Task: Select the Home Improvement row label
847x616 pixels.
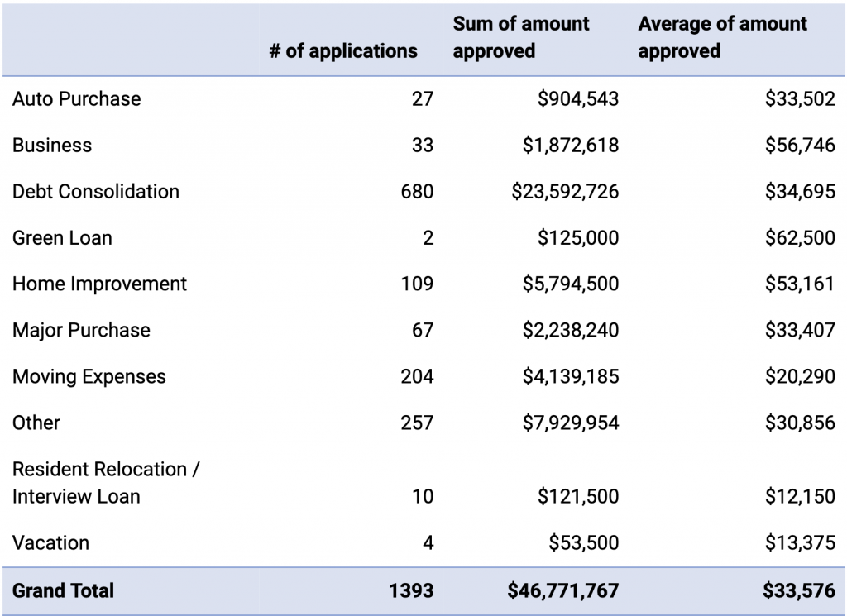Action: point(100,284)
